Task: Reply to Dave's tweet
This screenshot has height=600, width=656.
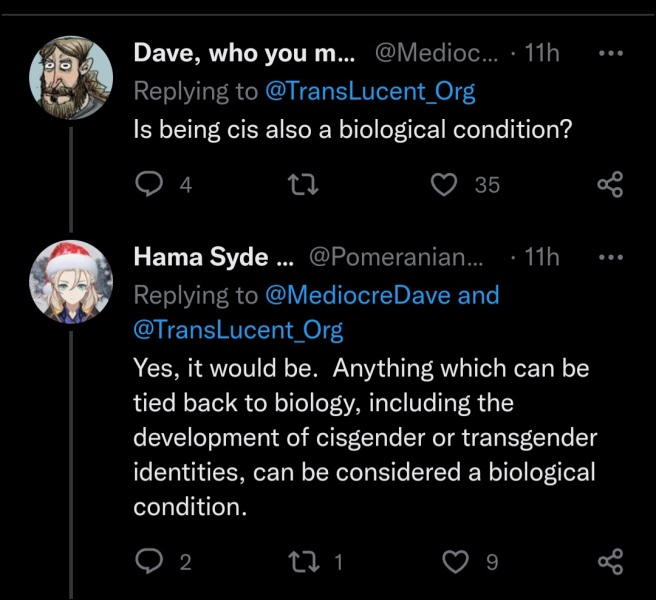Action: [x=149, y=183]
